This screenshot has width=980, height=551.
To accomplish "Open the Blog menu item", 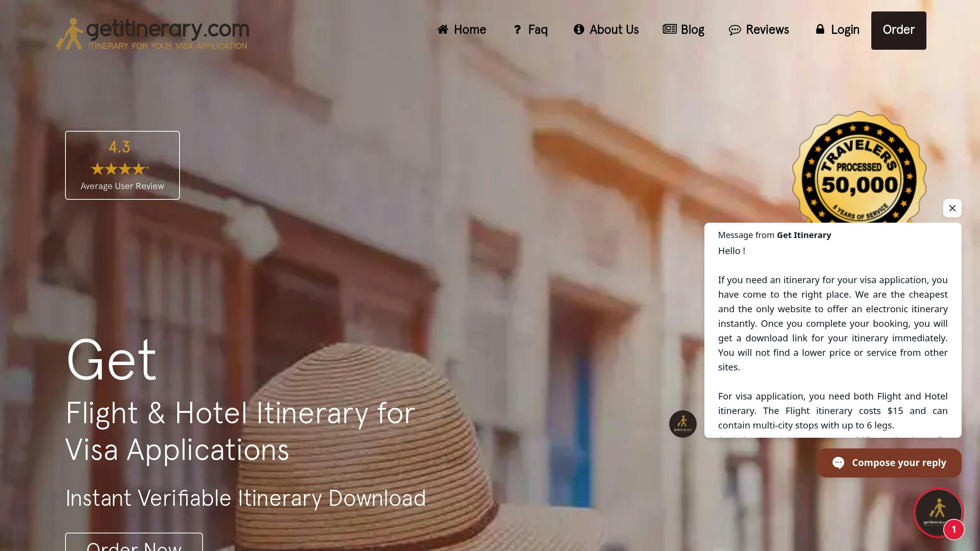I will (x=683, y=29).
